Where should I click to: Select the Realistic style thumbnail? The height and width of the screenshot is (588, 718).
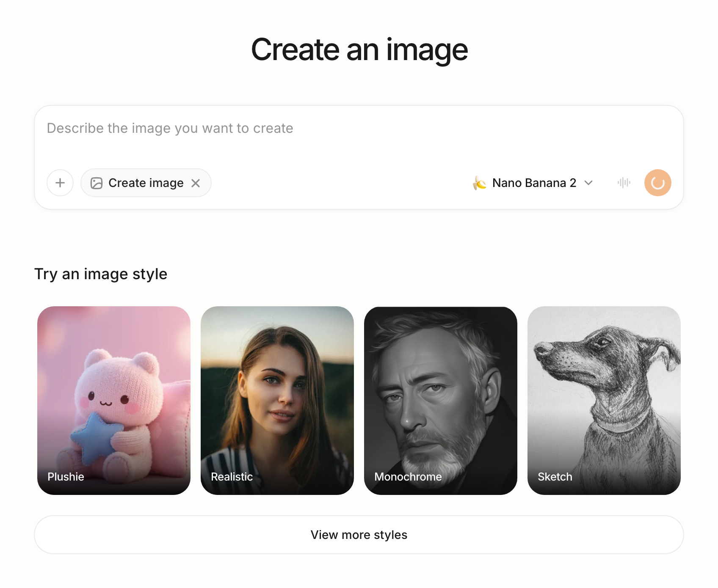pos(277,401)
